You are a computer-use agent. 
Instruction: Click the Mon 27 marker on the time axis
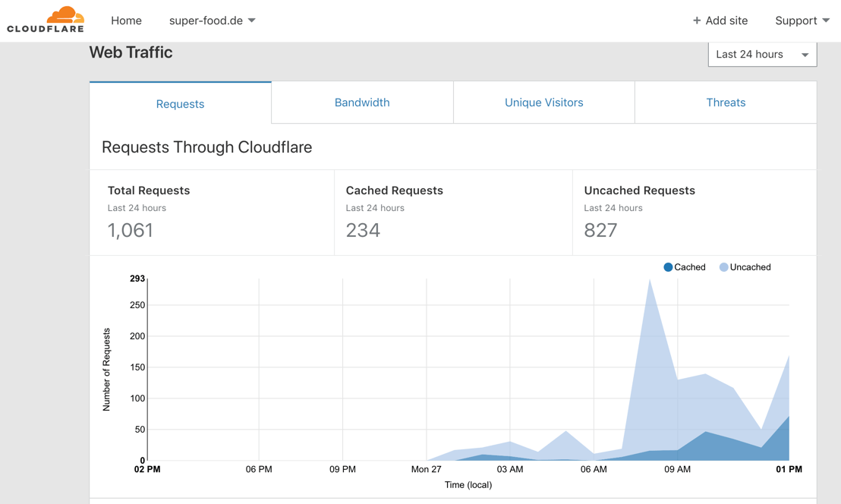click(x=426, y=469)
